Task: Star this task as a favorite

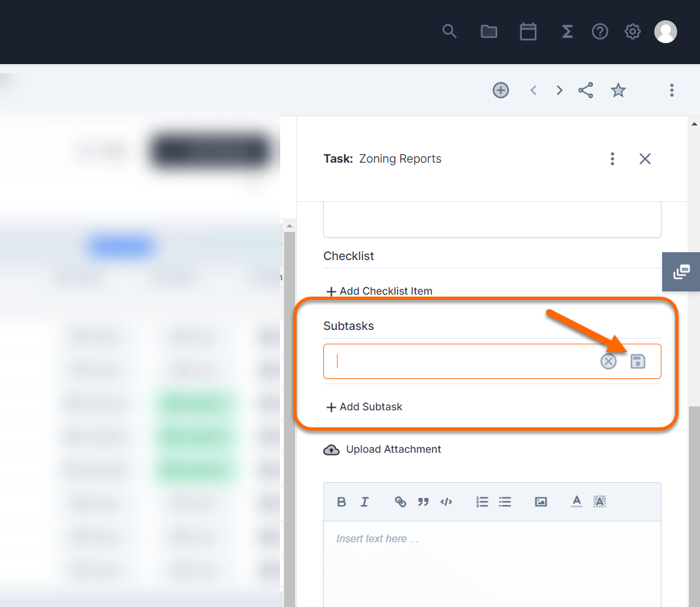Action: click(618, 90)
